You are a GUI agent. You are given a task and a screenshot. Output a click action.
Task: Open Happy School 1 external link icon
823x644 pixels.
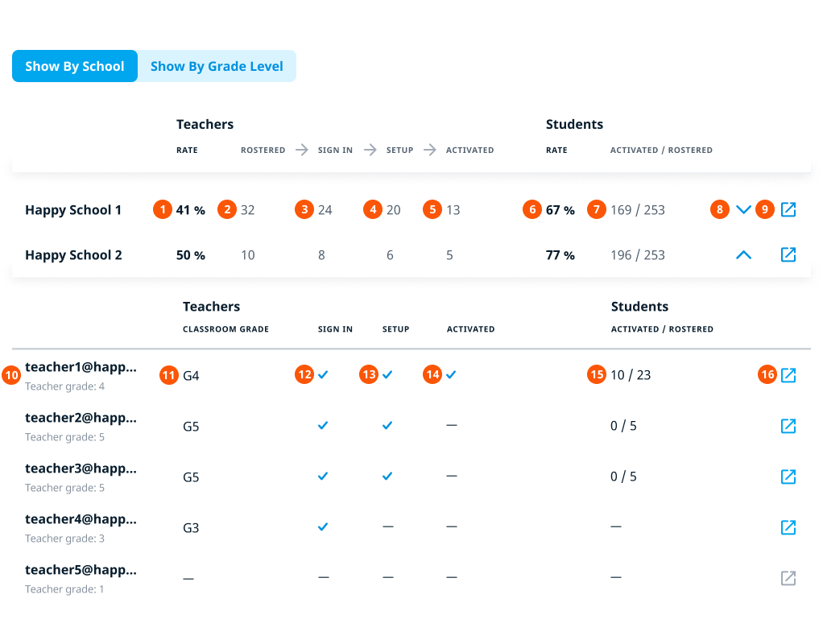click(x=788, y=210)
